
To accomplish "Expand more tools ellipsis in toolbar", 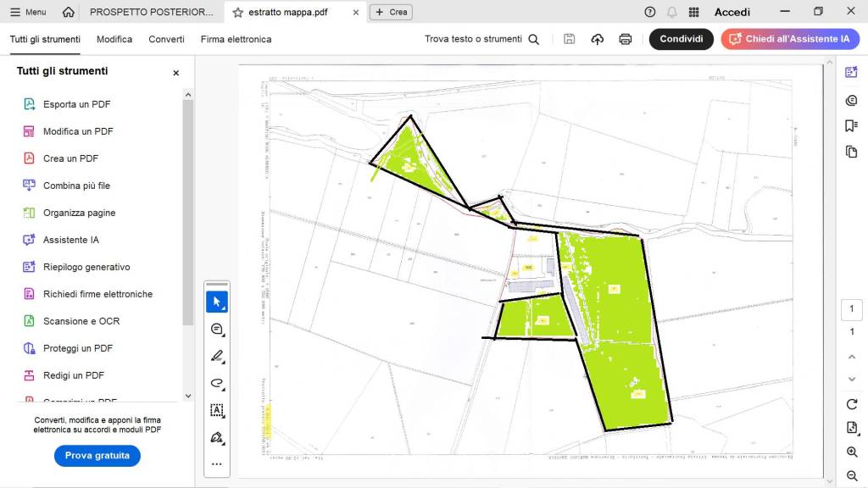I will (x=217, y=463).
